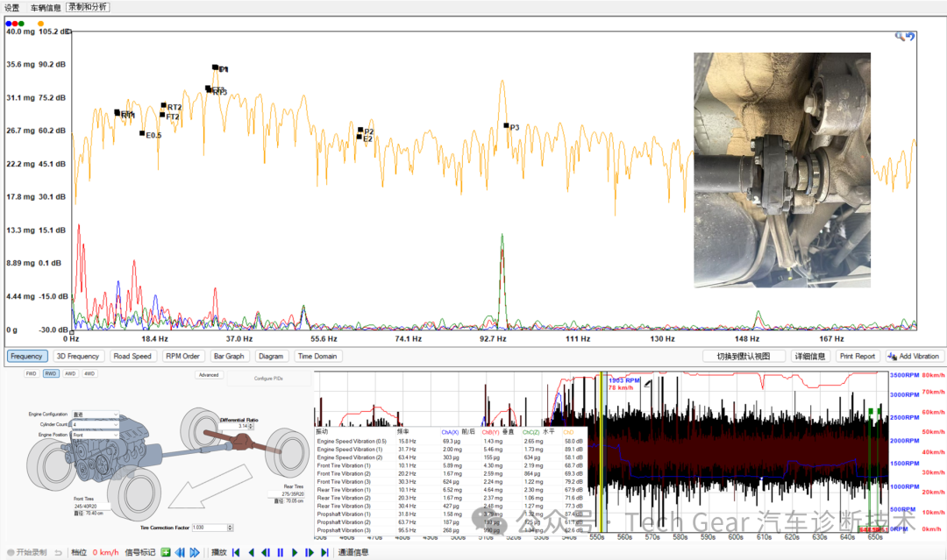
Task: Expand the Cylinder Count dropdown
Action: [96, 424]
